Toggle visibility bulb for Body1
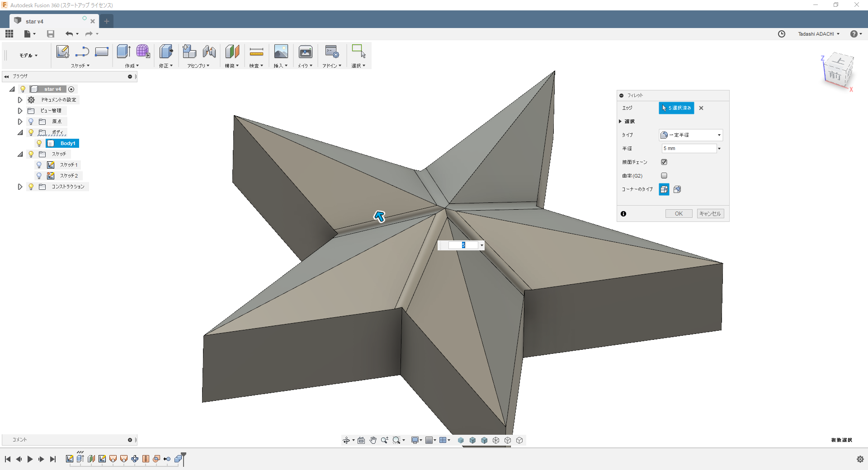 coord(39,143)
